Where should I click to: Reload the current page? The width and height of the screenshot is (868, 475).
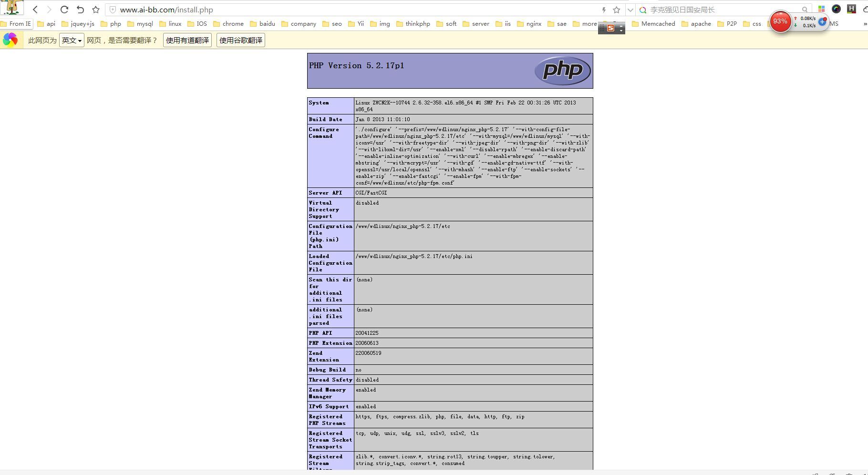point(64,10)
